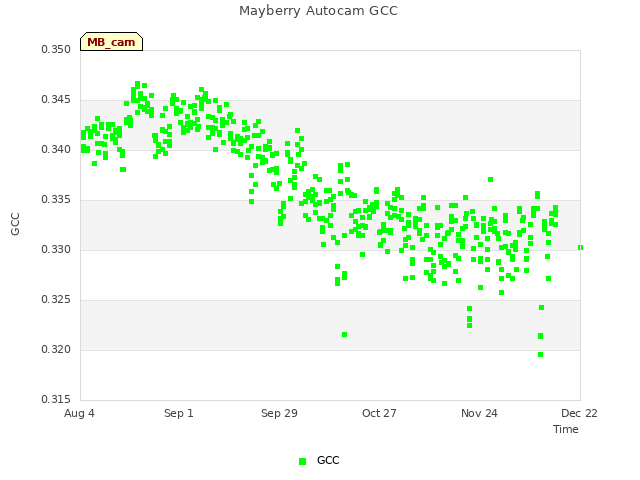Click the 0.345 y-axis value

pos(56,100)
